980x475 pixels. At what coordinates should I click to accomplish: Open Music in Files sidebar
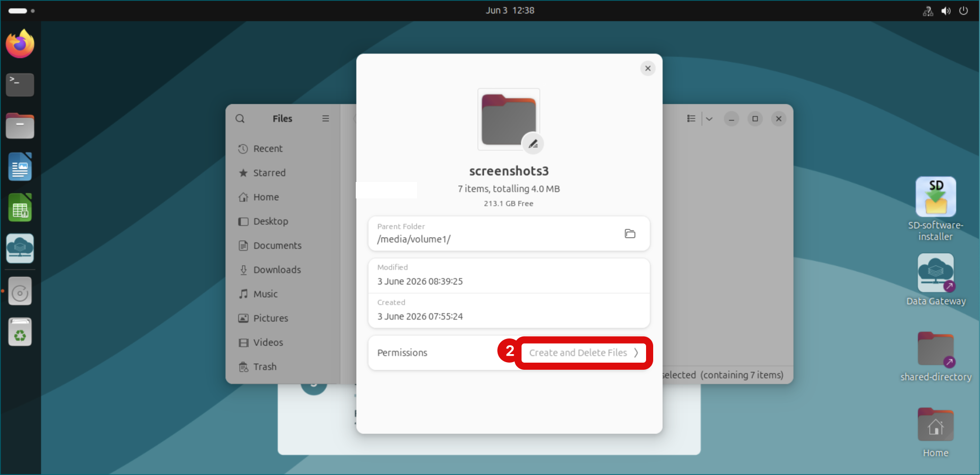click(283, 294)
